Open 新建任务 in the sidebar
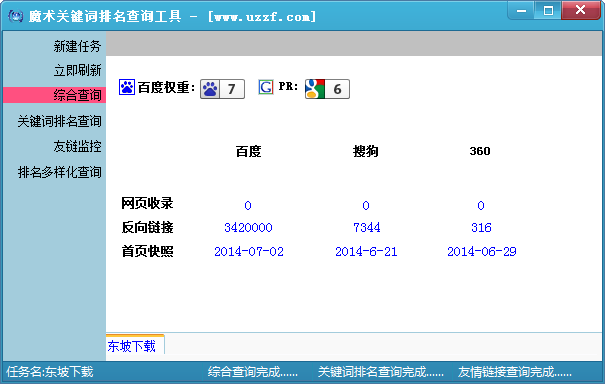 77,46
